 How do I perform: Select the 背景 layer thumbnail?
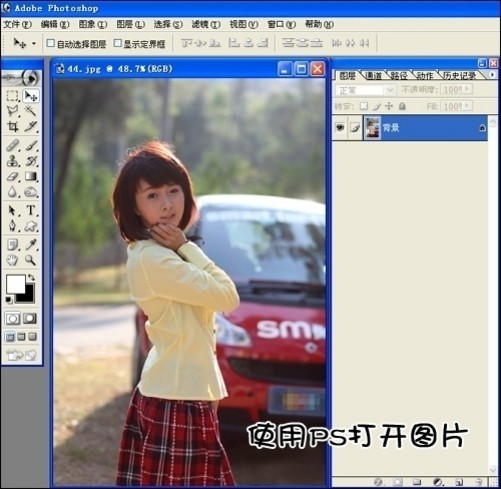(x=372, y=127)
